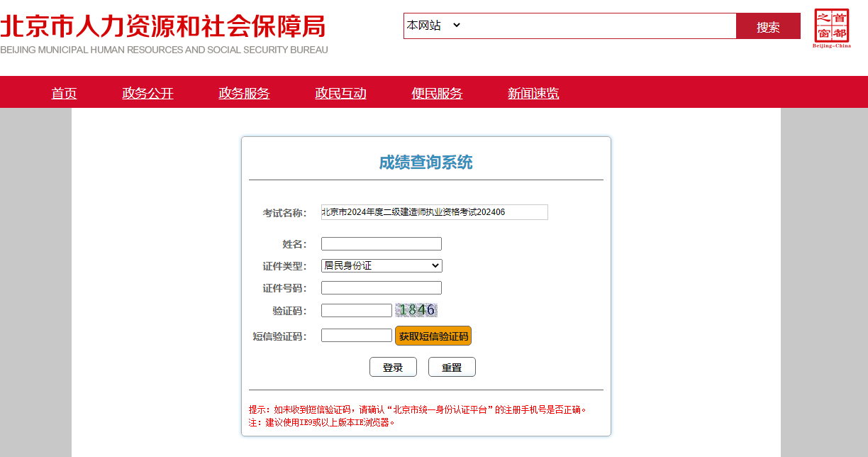Open the 政务公开 navigation item
The image size is (868, 457).
coord(148,93)
